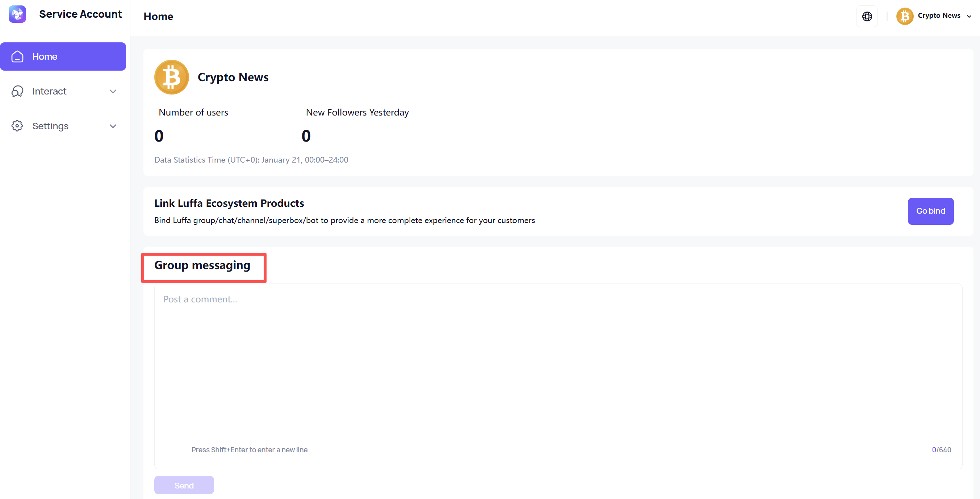Click the Group messaging heading
This screenshot has height=499, width=980.
(x=202, y=265)
